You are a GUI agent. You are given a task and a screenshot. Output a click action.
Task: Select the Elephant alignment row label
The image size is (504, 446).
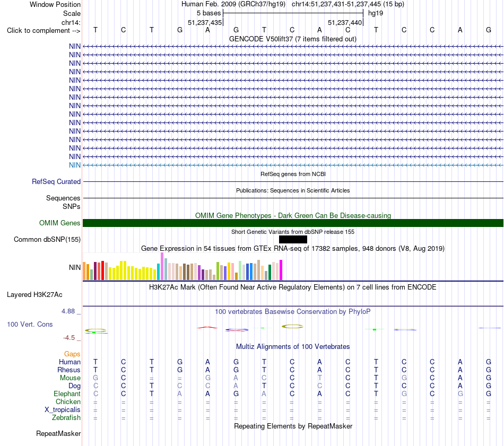[67, 393]
